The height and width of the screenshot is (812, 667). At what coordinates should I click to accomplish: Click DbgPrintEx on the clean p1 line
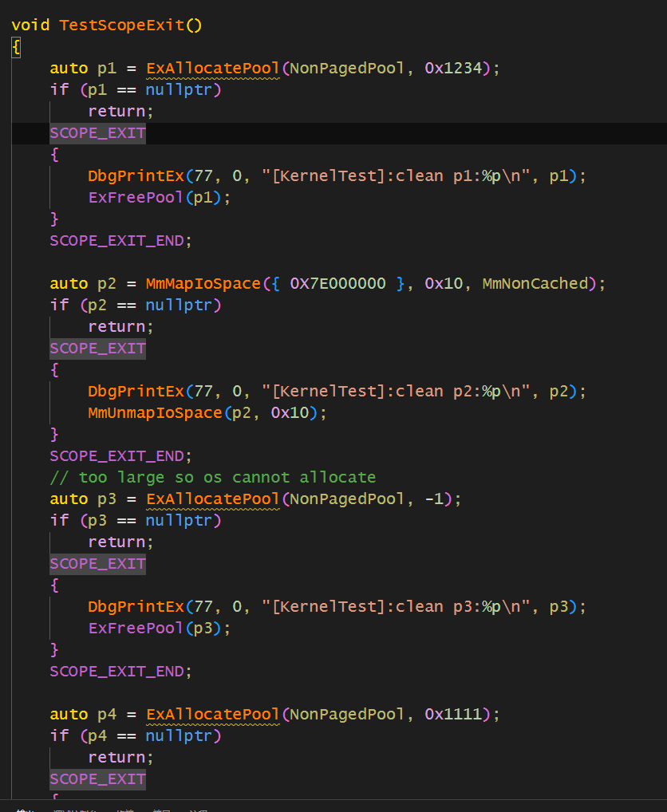pos(136,175)
